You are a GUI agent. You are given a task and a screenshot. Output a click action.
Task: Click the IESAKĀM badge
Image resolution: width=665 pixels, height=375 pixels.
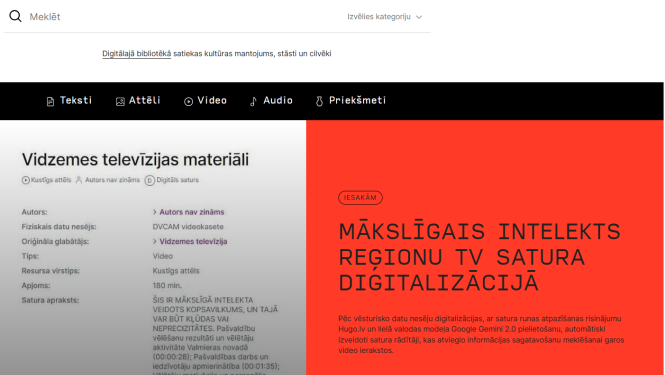coord(360,198)
